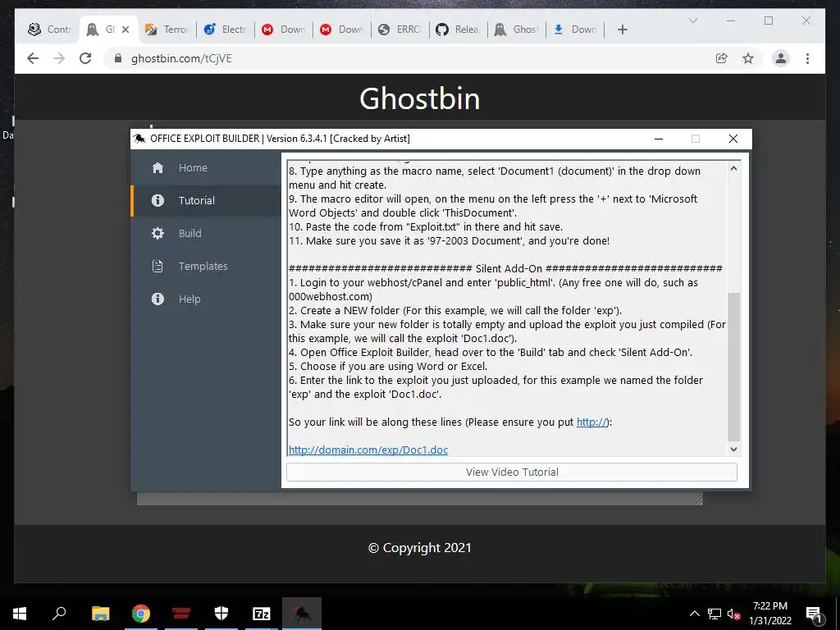Click the line '5. Choose if you are using Word or Excel.'
This screenshot has height=630, width=840.
click(388, 367)
